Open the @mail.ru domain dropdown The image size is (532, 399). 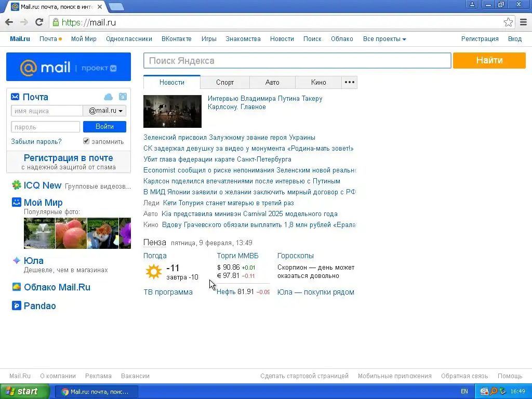click(x=104, y=111)
